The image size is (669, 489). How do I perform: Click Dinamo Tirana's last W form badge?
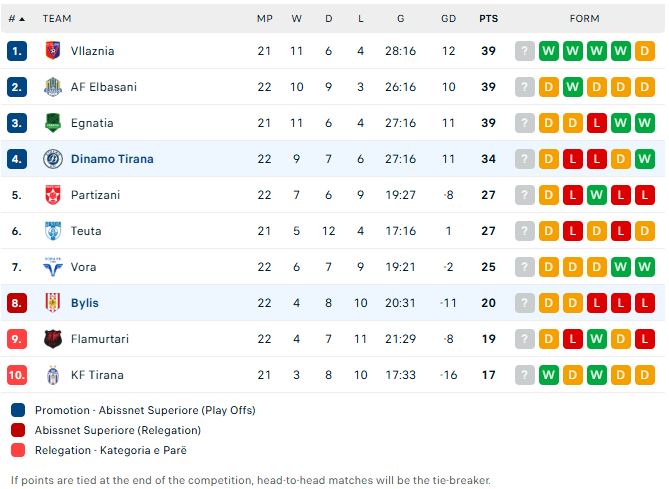pos(645,159)
